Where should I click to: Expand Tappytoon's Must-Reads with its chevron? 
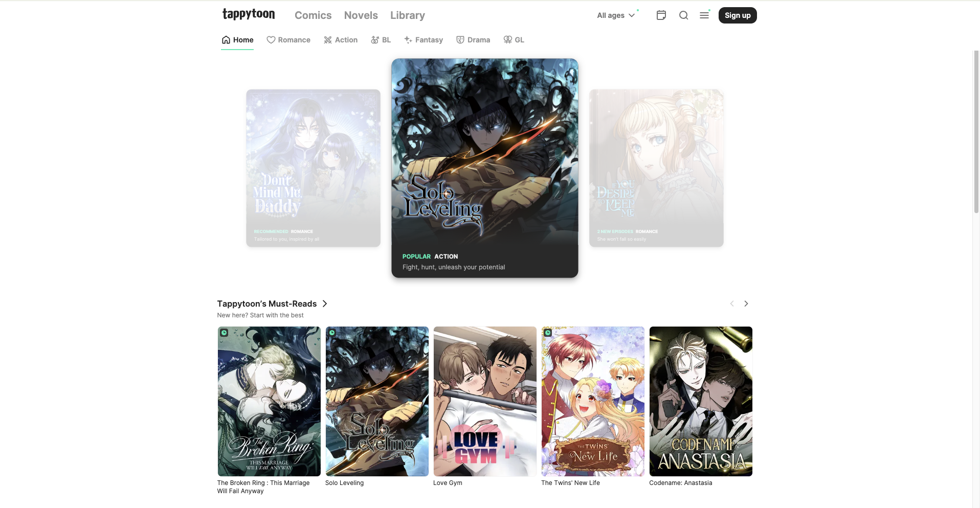pos(325,304)
